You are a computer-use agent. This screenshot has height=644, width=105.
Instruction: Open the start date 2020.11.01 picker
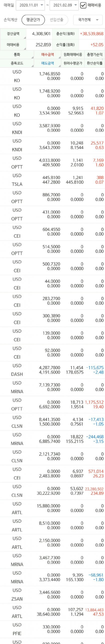tap(30, 5)
